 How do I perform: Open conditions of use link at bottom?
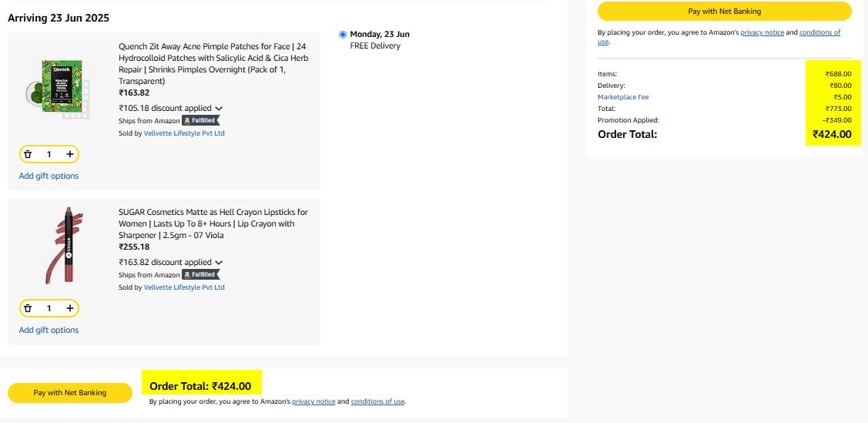[x=377, y=401]
